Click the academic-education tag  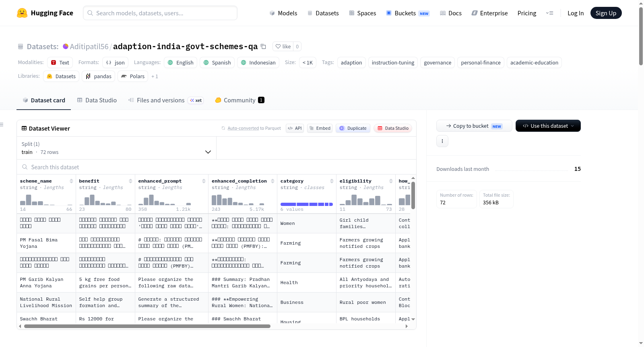pyautogui.click(x=534, y=62)
